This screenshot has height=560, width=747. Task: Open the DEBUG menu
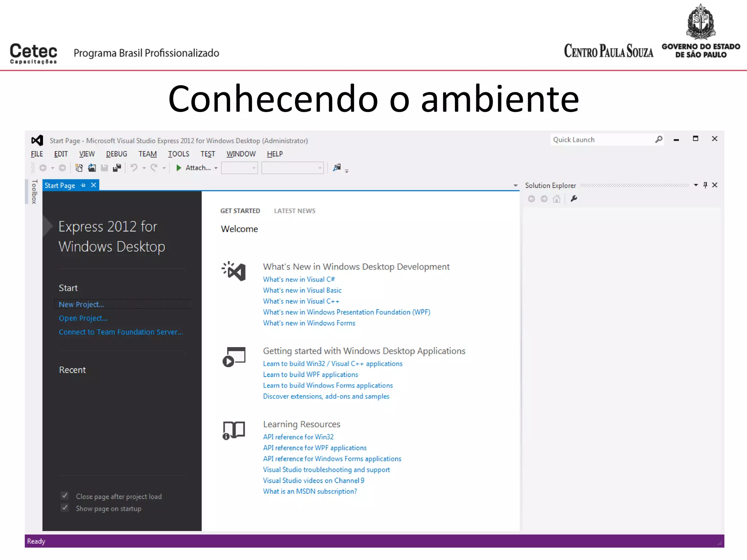coord(116,154)
